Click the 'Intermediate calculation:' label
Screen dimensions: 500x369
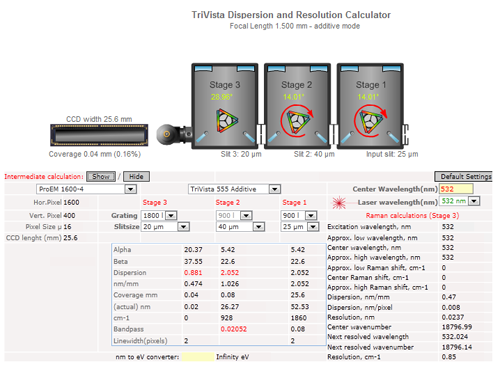point(44,177)
